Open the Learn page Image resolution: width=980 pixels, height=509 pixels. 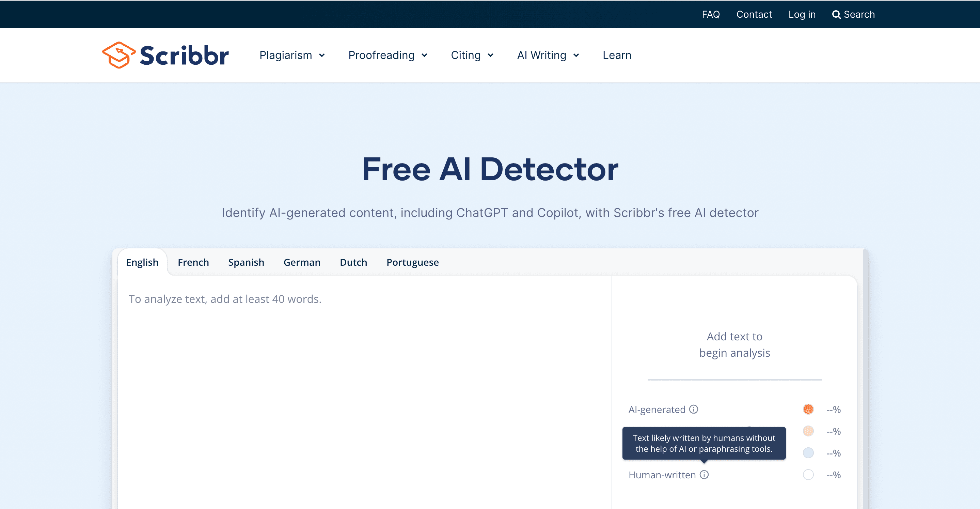click(x=617, y=55)
